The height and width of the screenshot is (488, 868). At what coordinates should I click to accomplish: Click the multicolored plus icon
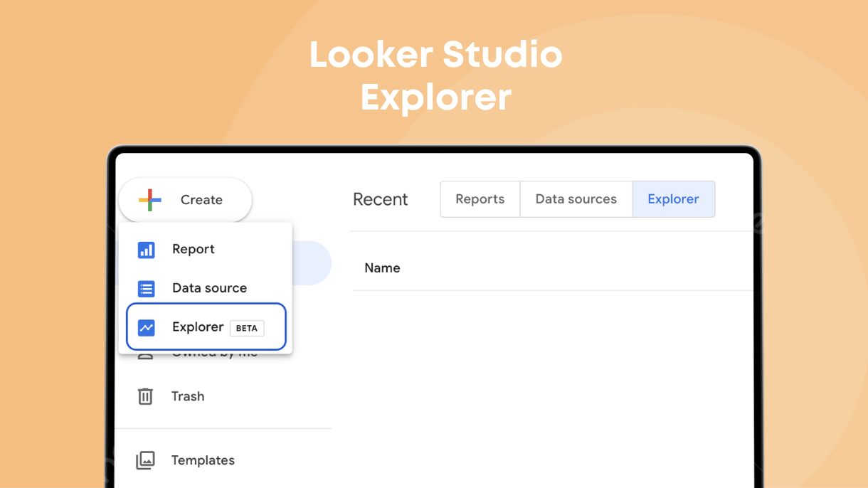point(150,200)
